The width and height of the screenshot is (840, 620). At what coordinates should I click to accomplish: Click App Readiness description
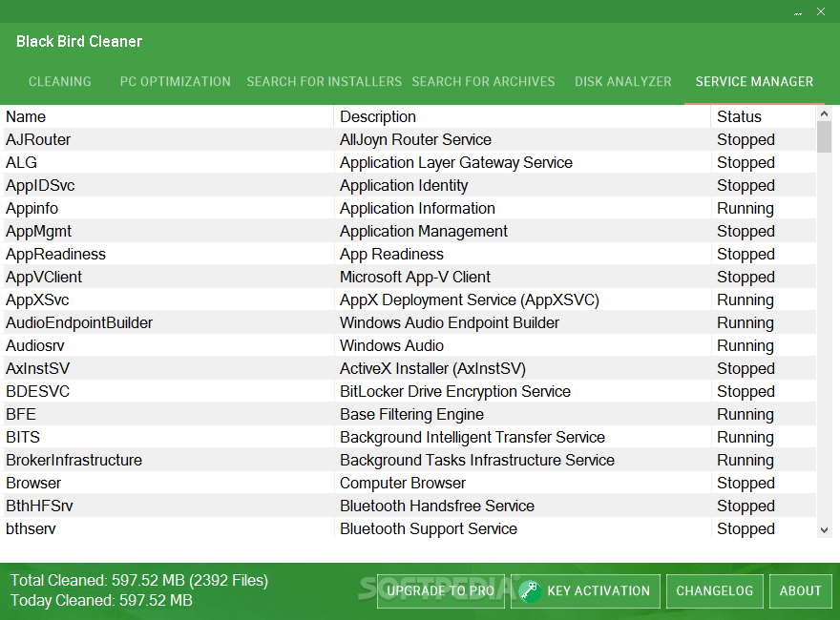391,255
